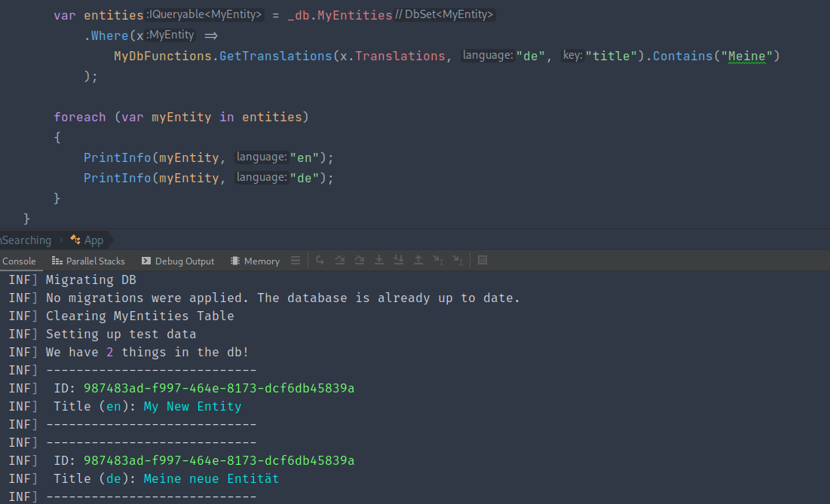Click the Step Out up-arrow icon
The image size is (830, 504).
point(418,261)
